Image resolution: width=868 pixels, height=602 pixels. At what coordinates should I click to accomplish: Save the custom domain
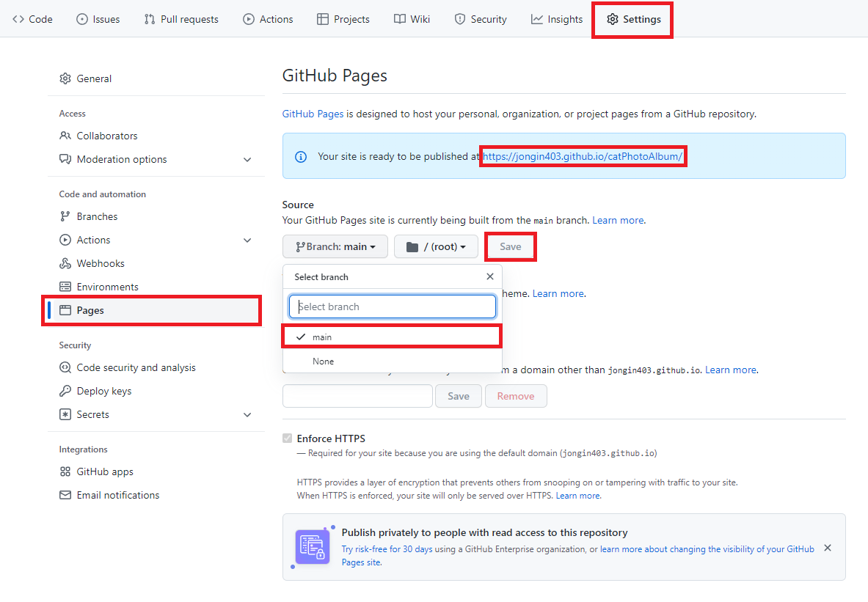pos(459,396)
